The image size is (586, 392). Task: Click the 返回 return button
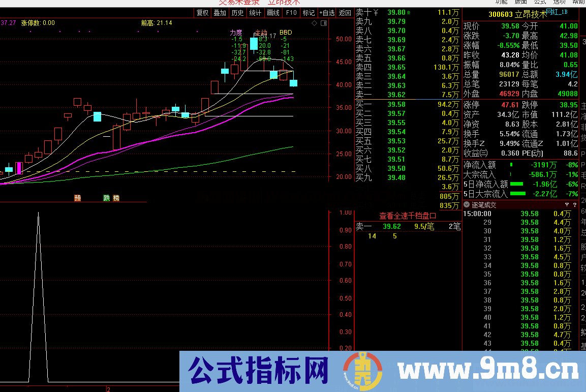click(x=344, y=13)
